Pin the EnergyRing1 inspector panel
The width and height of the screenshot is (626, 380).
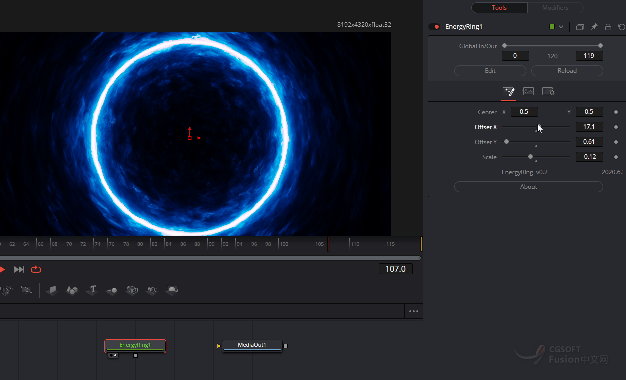(x=594, y=27)
